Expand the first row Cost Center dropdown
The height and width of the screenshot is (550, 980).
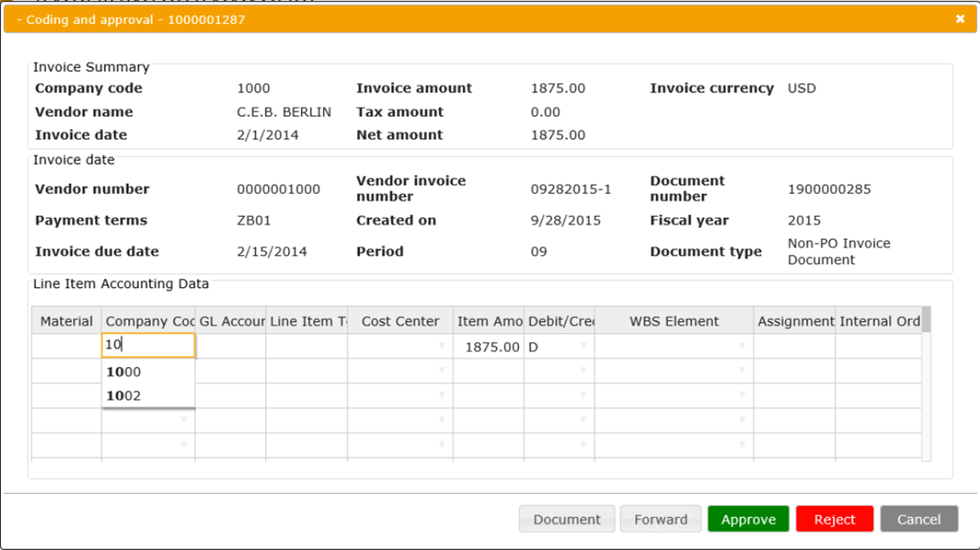point(442,347)
